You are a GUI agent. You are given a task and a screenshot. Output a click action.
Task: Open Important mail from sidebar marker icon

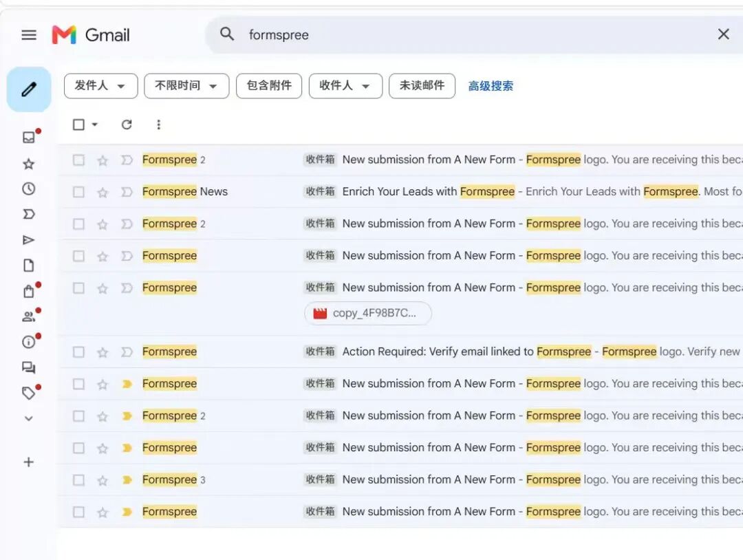coord(29,214)
